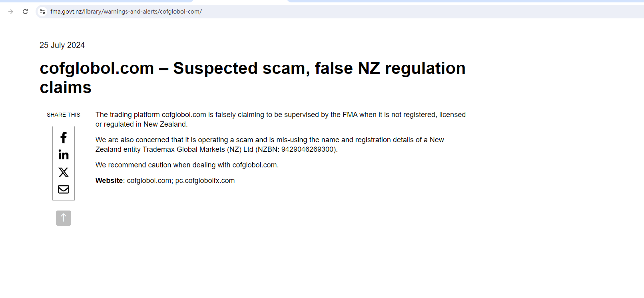Click the pc.cofglobolfx.com website text
The width and height of the screenshot is (644, 298).
[x=205, y=181]
